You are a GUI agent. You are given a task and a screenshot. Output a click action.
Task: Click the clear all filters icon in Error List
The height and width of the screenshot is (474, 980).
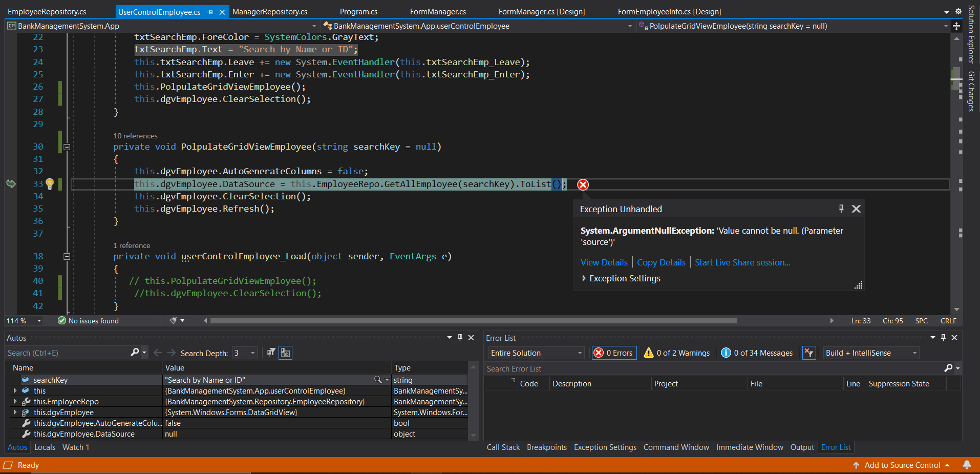tap(808, 353)
